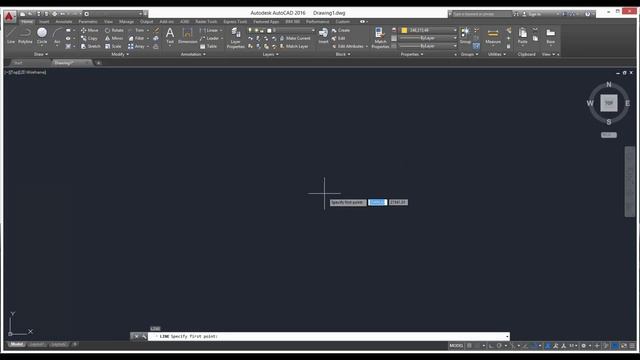Image resolution: width=640 pixels, height=360 pixels.
Task: Expand the Annotation panel
Action: click(x=193, y=54)
